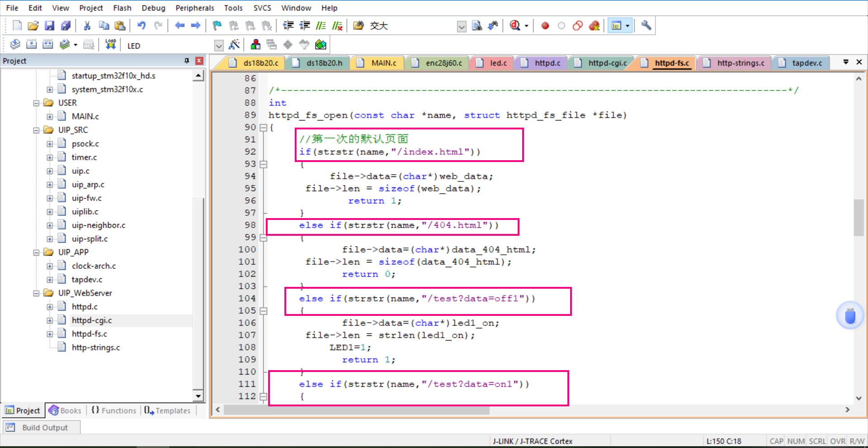This screenshot has height=448, width=868.
Task: Toggle a bookmark at current line
Action: pyautogui.click(x=217, y=26)
